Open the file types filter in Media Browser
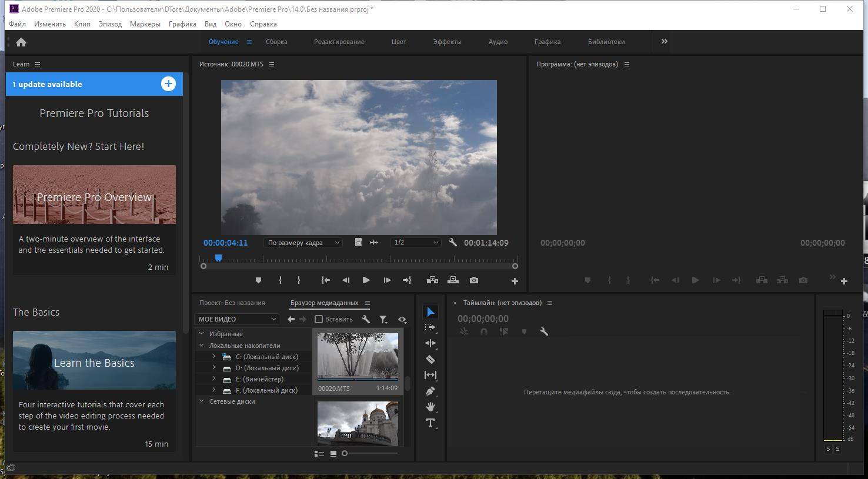868x479 pixels. pyautogui.click(x=383, y=319)
